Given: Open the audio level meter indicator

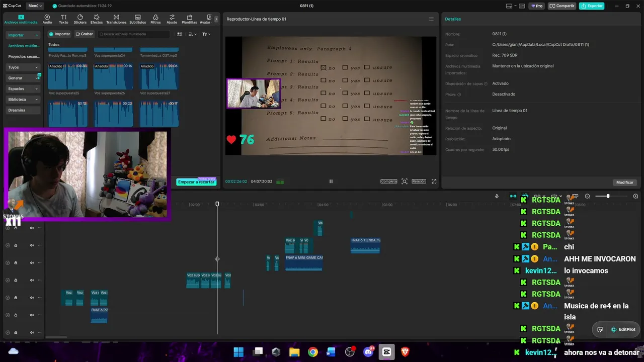Looking at the screenshot, I should click(280, 182).
